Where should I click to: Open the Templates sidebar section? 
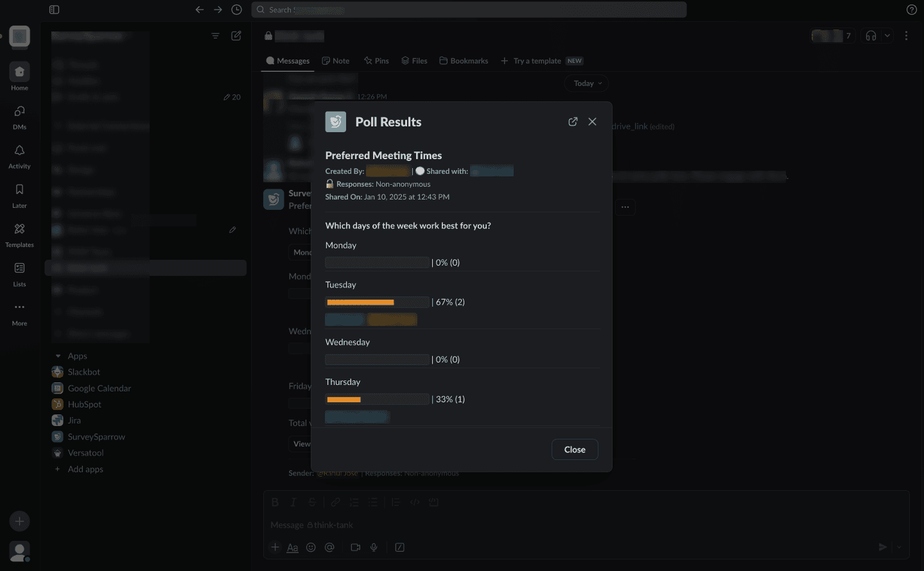(19, 234)
